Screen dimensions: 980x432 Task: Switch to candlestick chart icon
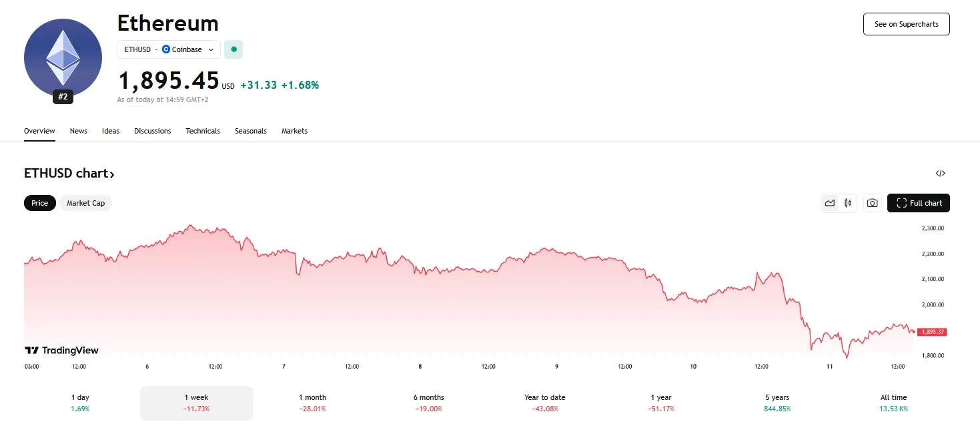tap(848, 203)
